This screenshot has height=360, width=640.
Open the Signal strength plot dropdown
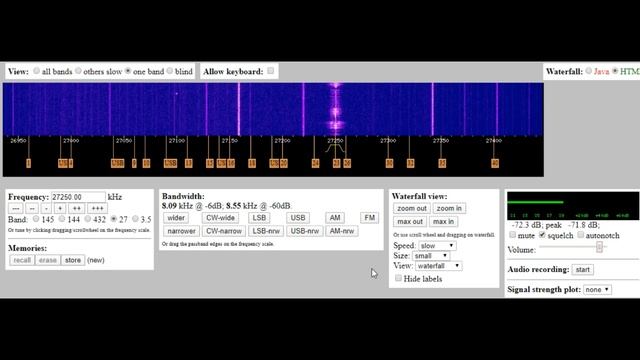(597, 290)
